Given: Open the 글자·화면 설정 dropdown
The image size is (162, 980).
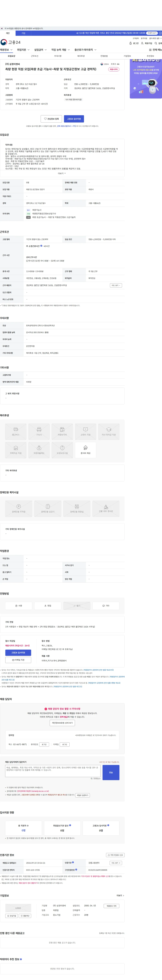Looking at the screenshot, I should click(x=156, y=38).
